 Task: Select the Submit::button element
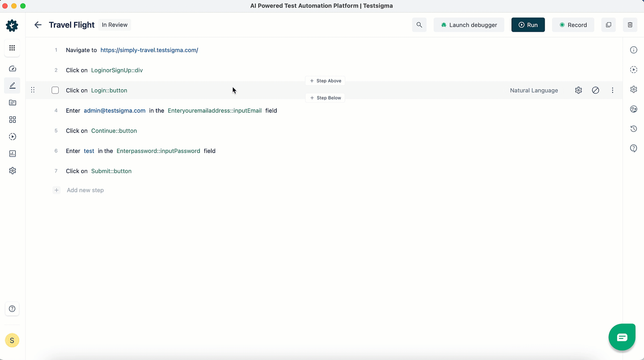(x=111, y=171)
